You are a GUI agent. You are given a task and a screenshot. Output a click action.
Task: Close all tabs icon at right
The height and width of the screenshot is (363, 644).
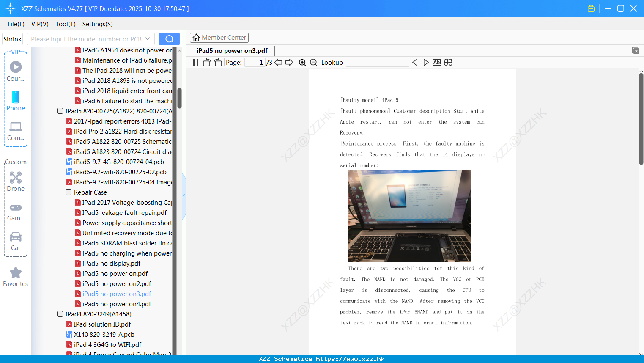pos(636,50)
